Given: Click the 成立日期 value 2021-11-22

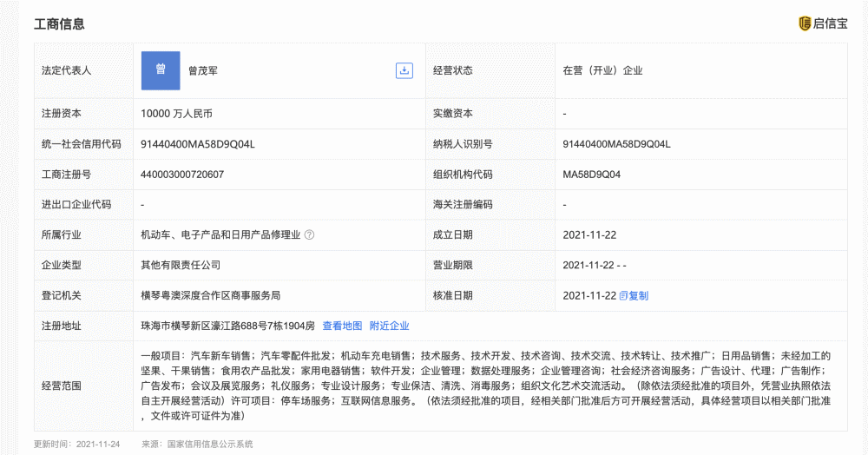Looking at the screenshot, I should click(589, 234).
